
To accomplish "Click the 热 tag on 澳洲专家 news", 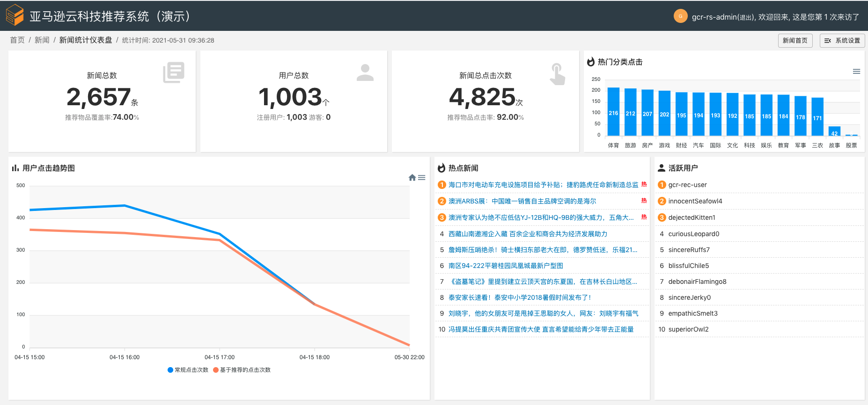I will [x=644, y=217].
